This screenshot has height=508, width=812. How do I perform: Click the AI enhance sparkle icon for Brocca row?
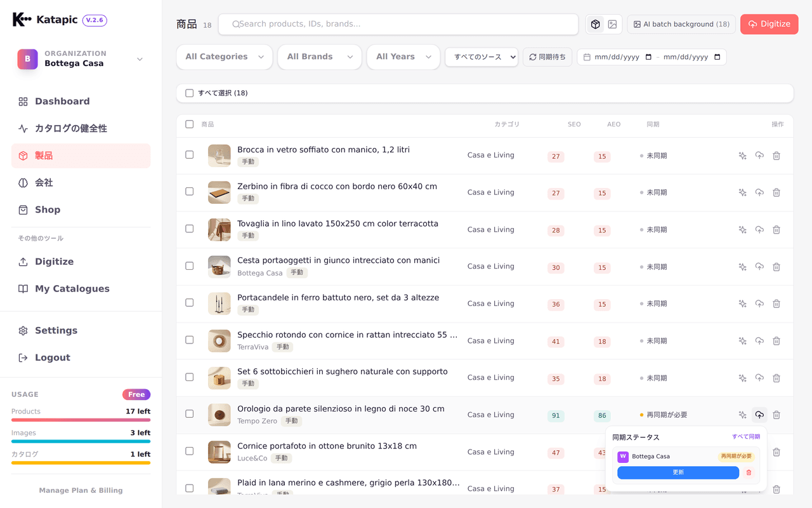[x=742, y=156]
